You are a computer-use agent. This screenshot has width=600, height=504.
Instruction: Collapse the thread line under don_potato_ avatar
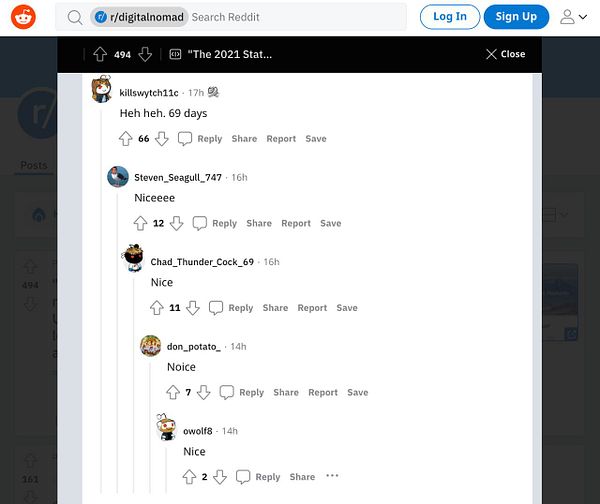coord(150,427)
